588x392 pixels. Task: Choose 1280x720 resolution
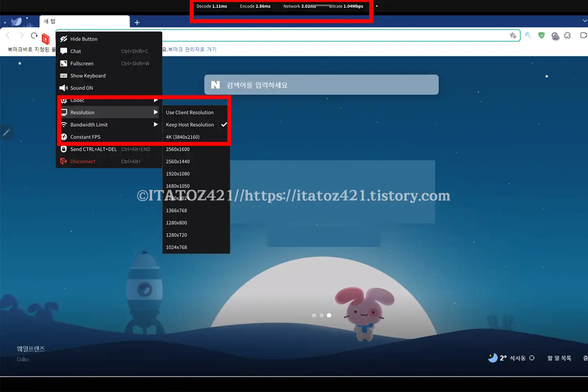[196, 235]
